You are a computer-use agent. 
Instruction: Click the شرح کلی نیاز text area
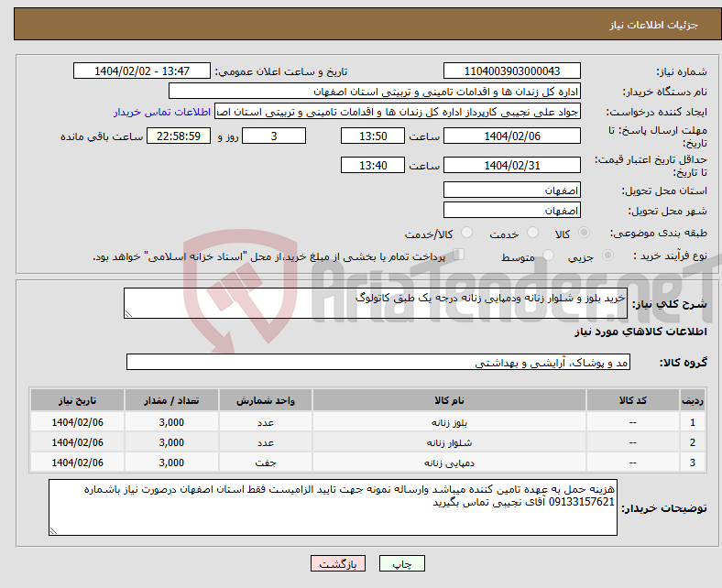pyautogui.click(x=375, y=304)
